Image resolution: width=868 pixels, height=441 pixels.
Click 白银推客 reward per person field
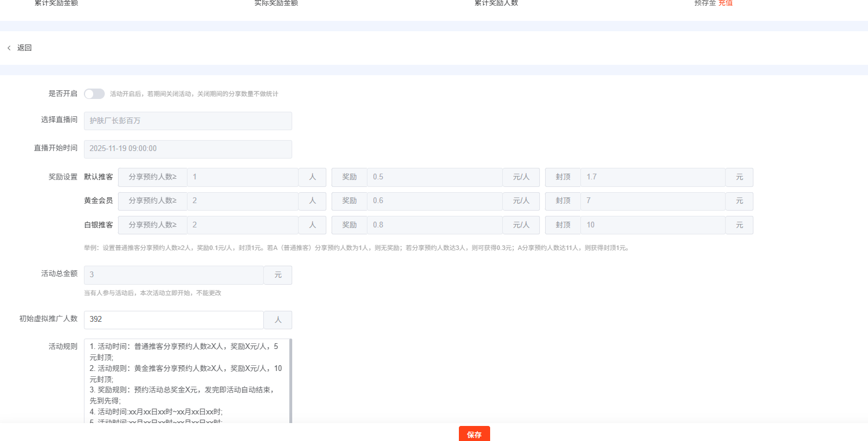(x=434, y=225)
